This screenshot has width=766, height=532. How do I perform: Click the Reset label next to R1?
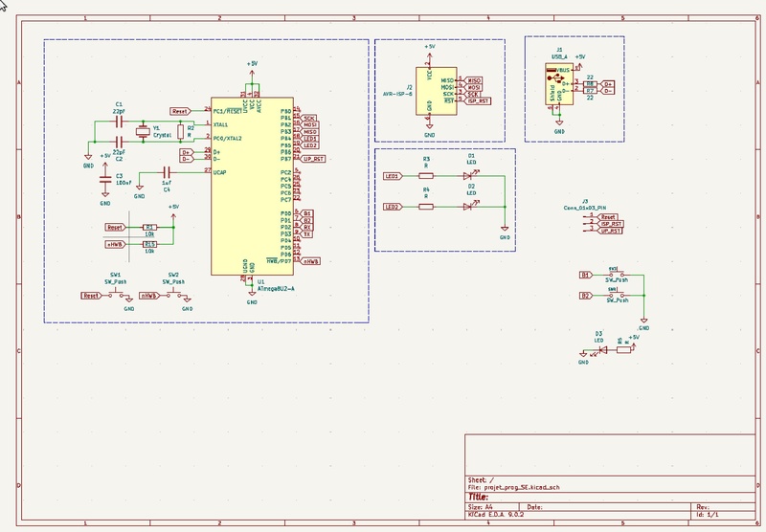115,228
